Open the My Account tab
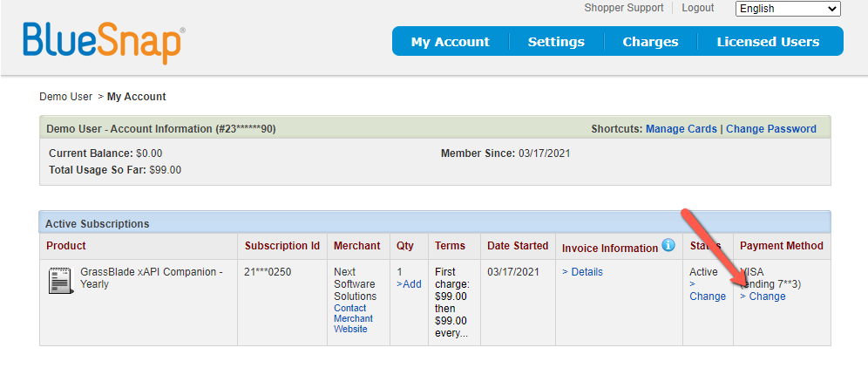This screenshot has width=868, height=368. click(450, 42)
